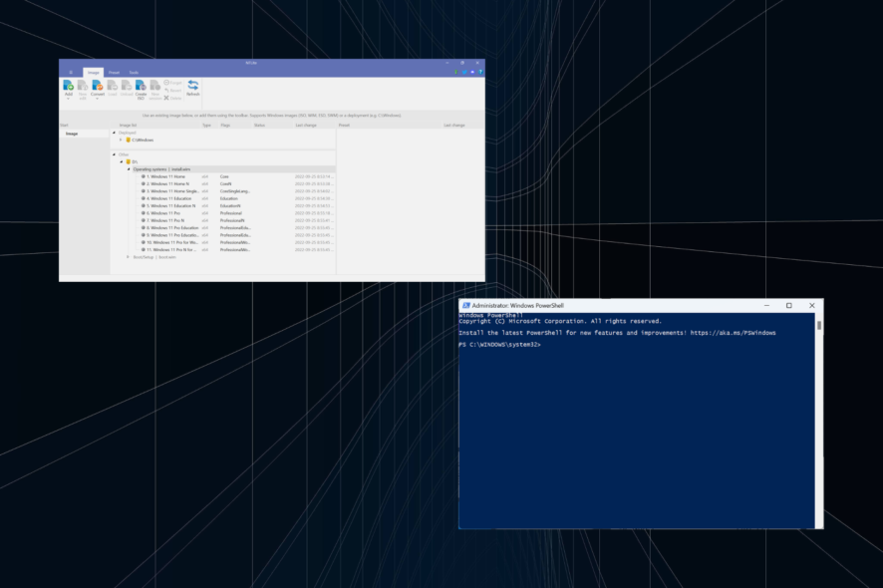
Task: Click the Revert button in NTLite toolbar
Action: click(x=172, y=90)
